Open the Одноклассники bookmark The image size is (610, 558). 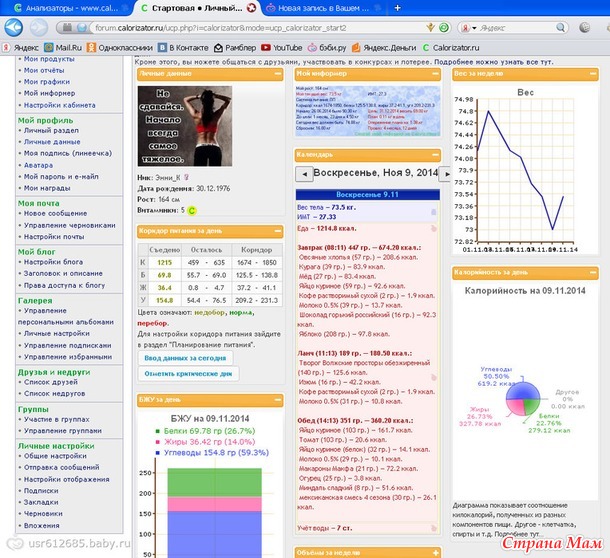click(120, 48)
